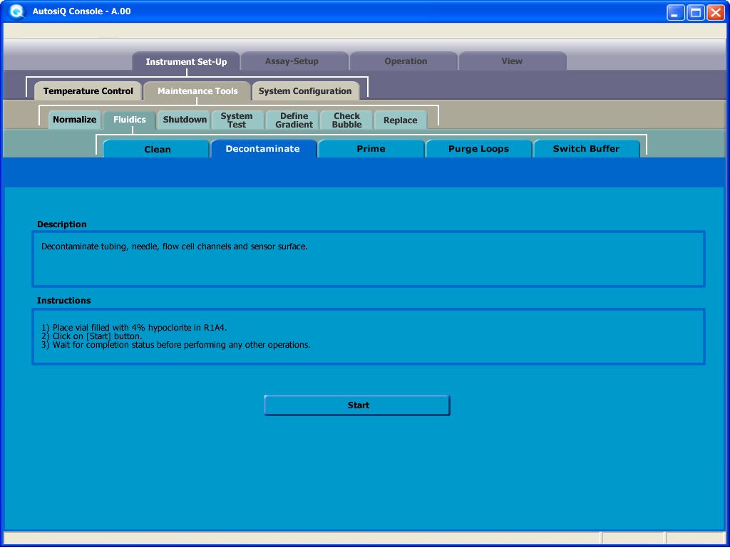730x560 pixels.
Task: Open the Shutdown tab
Action: tap(185, 120)
